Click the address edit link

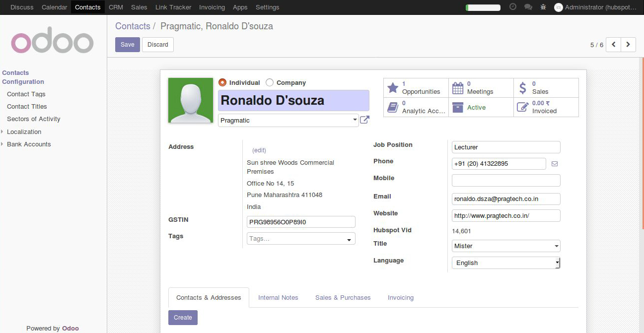259,150
